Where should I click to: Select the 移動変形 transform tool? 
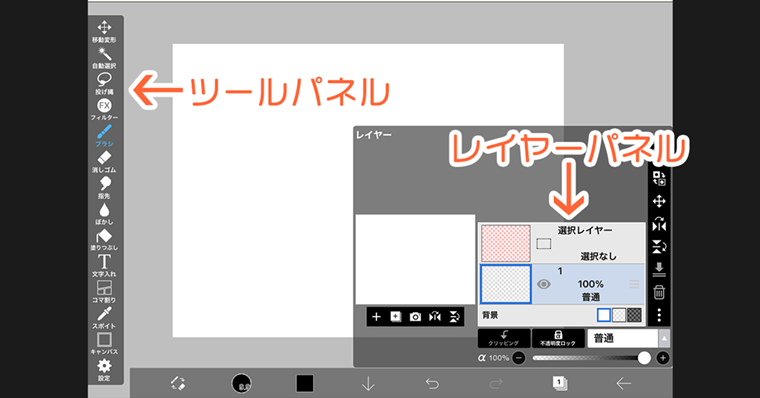(x=104, y=32)
